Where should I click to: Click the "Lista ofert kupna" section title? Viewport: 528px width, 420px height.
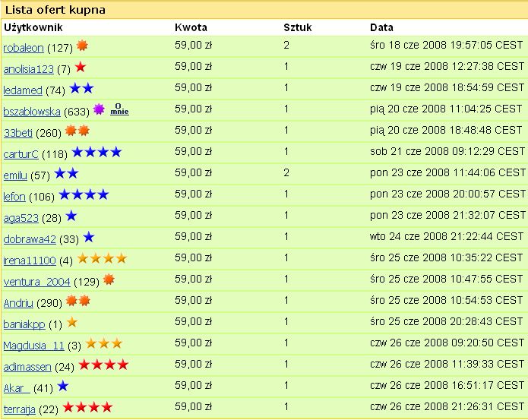[55, 10]
